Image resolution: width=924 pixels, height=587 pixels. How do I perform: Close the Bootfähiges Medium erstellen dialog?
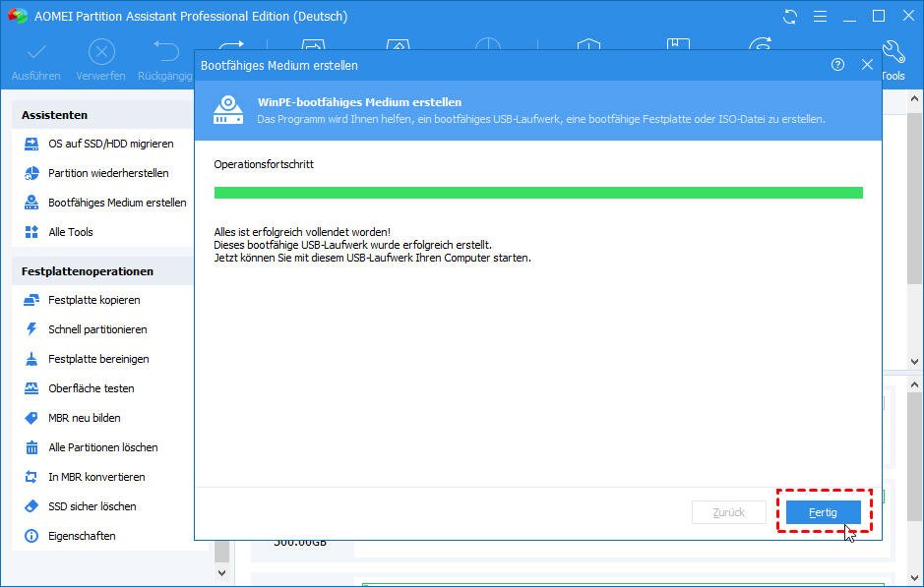click(x=867, y=65)
